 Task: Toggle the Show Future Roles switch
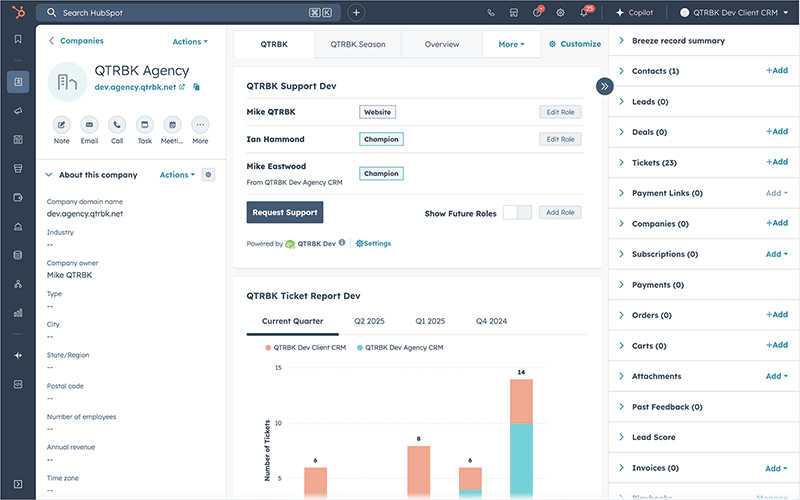click(516, 213)
